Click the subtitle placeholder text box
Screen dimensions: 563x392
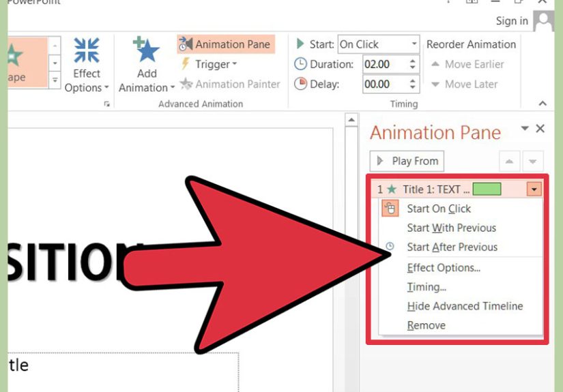[122, 372]
